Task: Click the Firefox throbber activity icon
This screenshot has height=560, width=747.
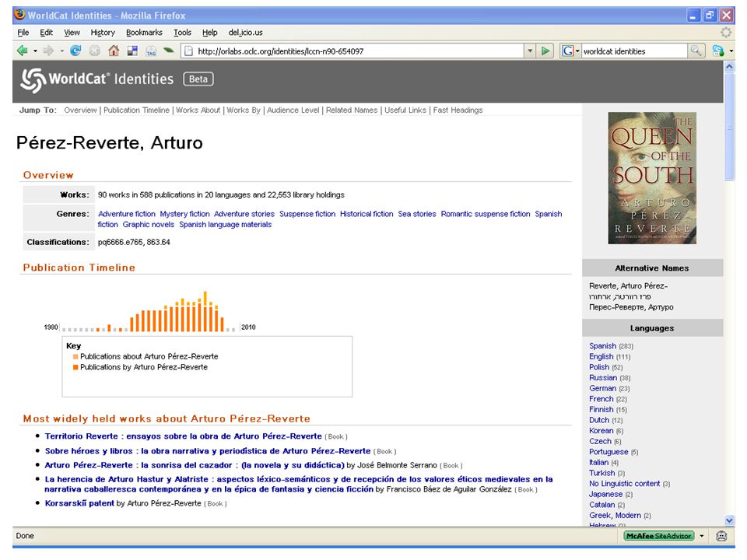Action: [725, 33]
